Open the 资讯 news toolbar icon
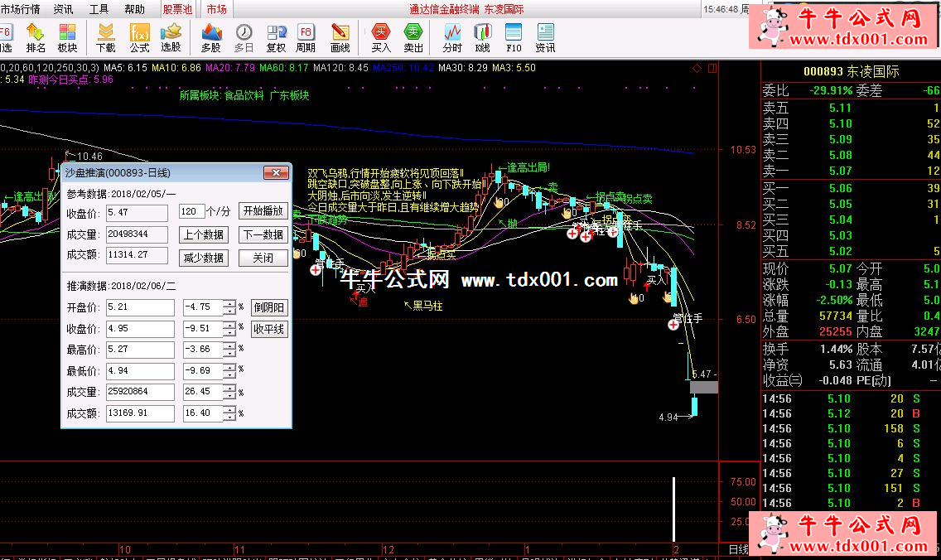Image resolution: width=941 pixels, height=560 pixels. pos(546,37)
